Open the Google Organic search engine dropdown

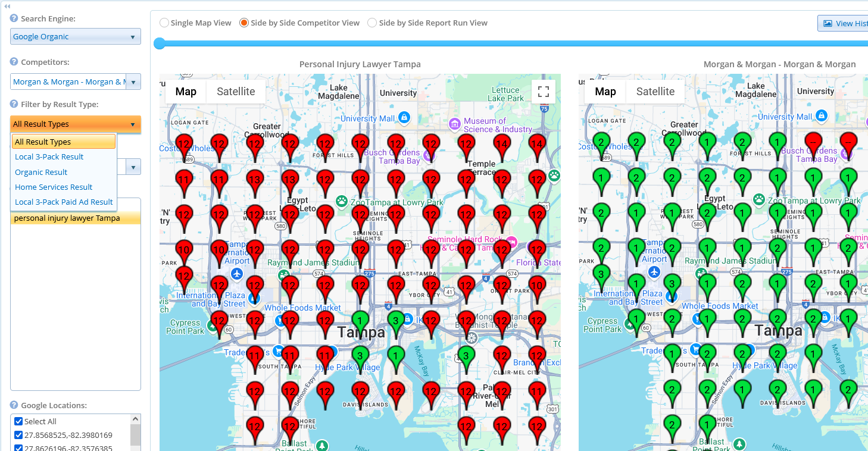pos(76,36)
